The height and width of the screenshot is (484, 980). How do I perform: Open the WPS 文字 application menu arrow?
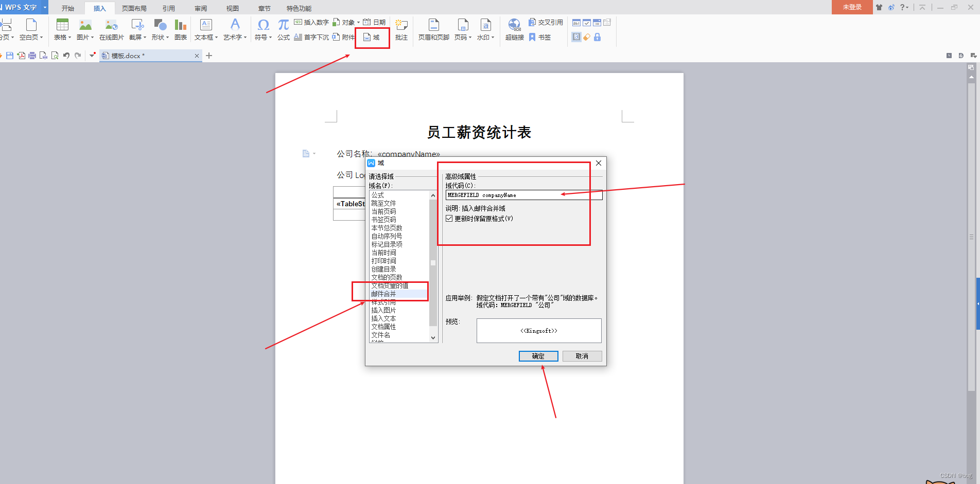45,7
